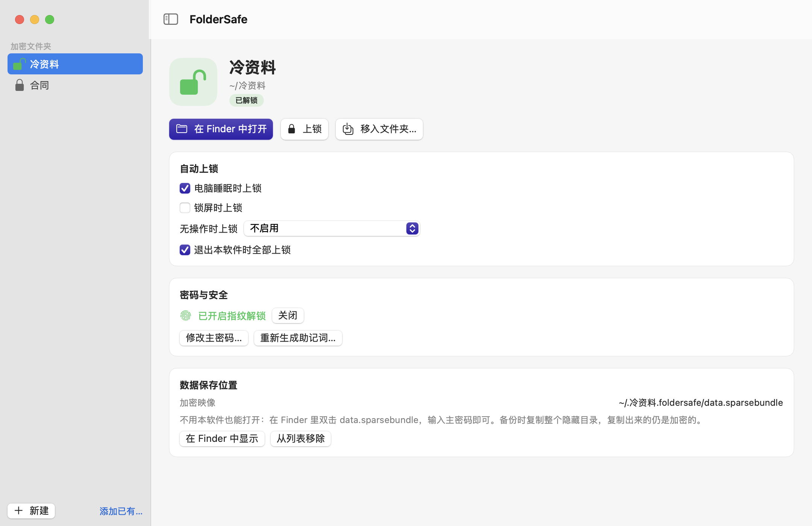Viewport: 812px width, 526px height.
Task: Click the 加密文件夹 sidebar header
Action: click(x=31, y=46)
